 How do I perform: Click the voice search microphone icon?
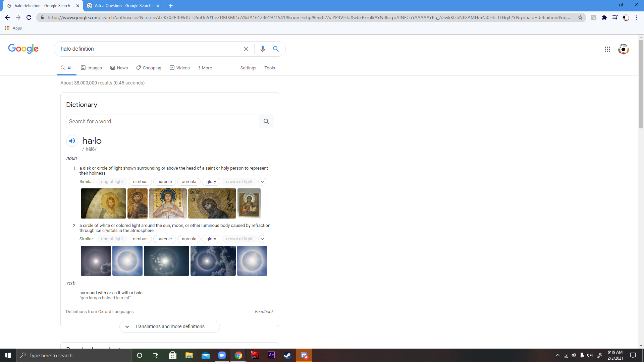point(262,49)
